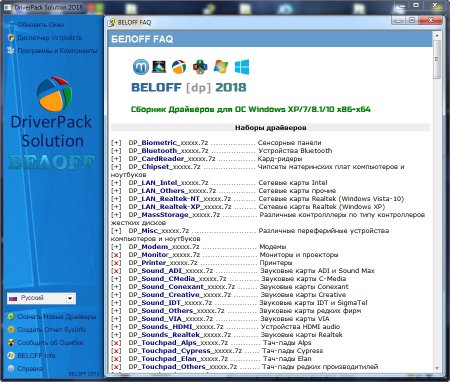This screenshot has height=382, width=450.
Task: Click the Windows 10 logo icon
Action: coord(242,67)
